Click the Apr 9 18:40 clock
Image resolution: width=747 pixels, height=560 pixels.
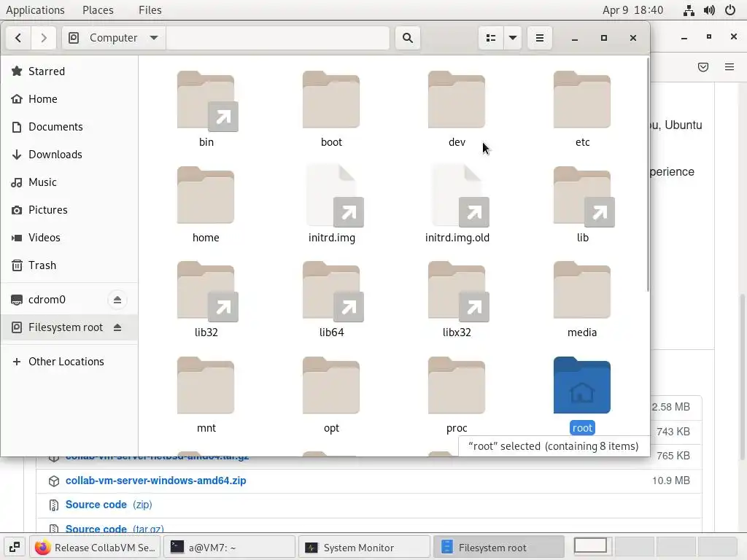tap(632, 10)
